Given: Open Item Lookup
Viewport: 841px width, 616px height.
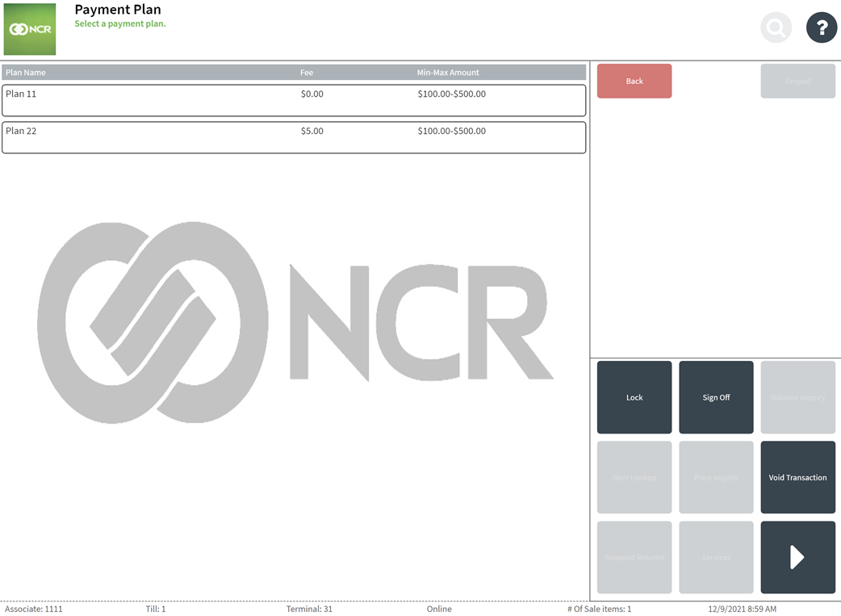Looking at the screenshot, I should pos(634,477).
